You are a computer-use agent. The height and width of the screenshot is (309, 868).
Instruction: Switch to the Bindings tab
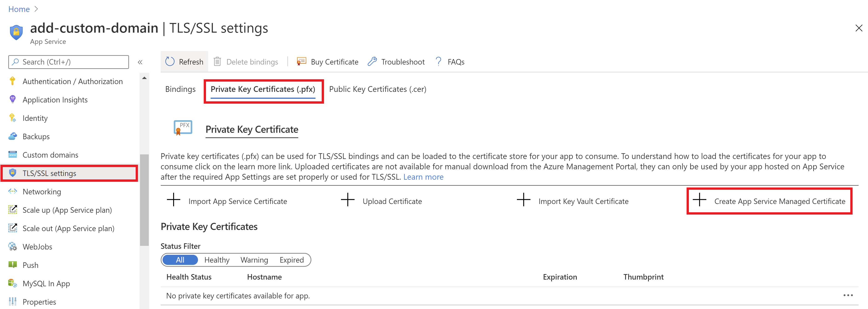pyautogui.click(x=180, y=89)
